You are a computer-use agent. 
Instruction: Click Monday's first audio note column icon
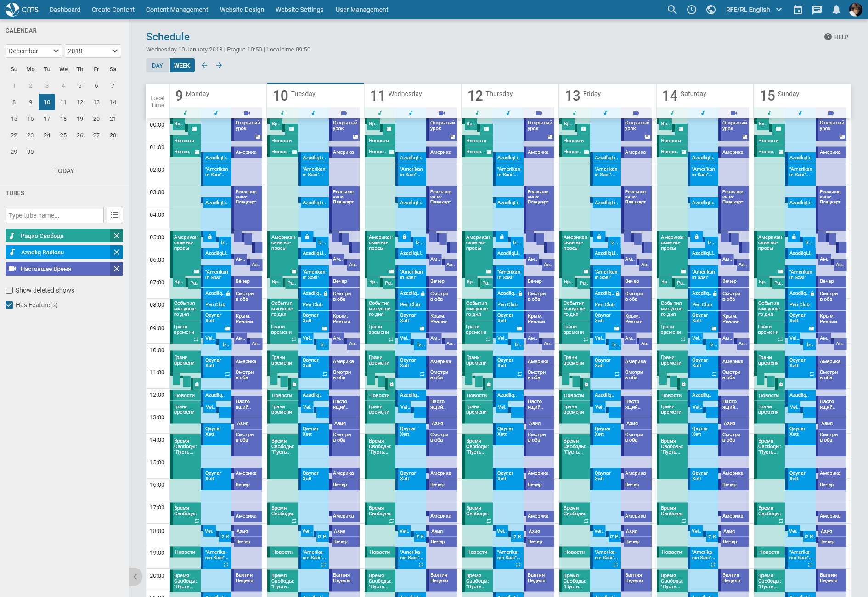click(x=185, y=113)
